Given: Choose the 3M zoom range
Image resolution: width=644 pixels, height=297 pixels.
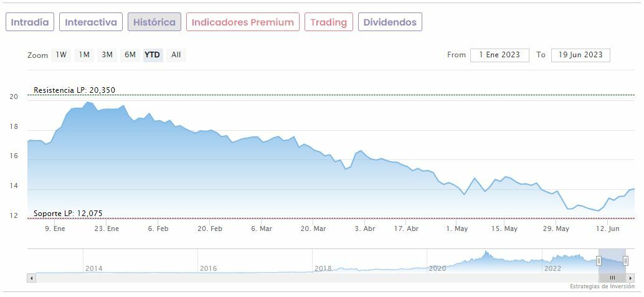Looking at the screenshot, I should point(107,55).
